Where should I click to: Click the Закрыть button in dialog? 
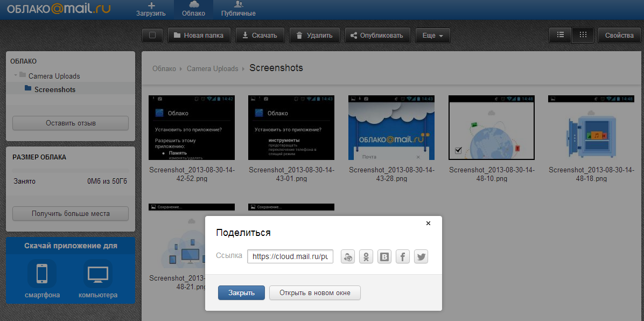241,293
